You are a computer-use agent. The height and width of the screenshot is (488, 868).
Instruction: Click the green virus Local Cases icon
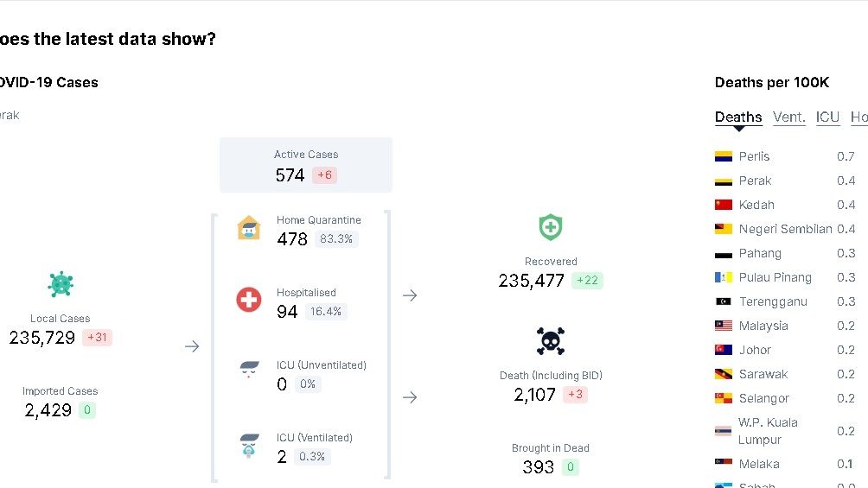pyautogui.click(x=61, y=283)
